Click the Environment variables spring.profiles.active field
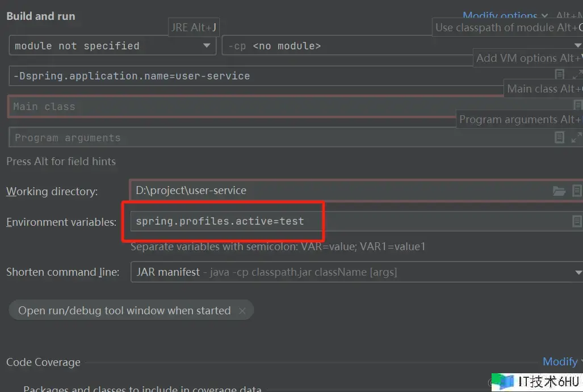The height and width of the screenshot is (392, 583). point(341,221)
